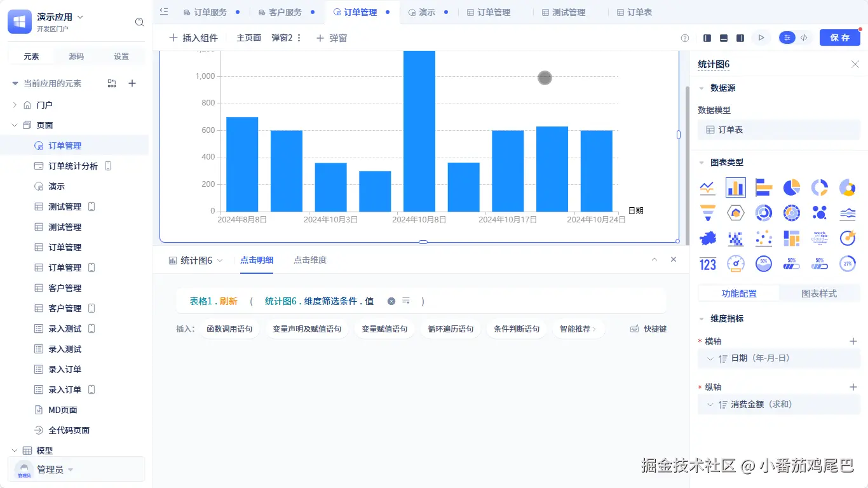
Task: Open the 源码 tab in sidebar
Action: click(x=76, y=57)
